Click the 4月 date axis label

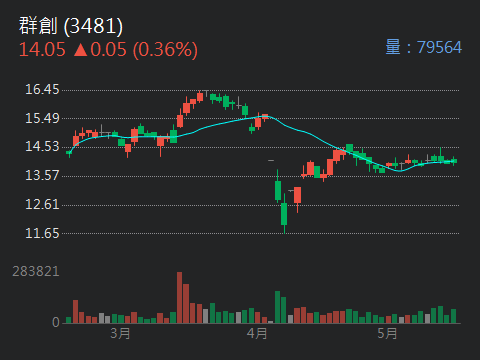pos(257,333)
